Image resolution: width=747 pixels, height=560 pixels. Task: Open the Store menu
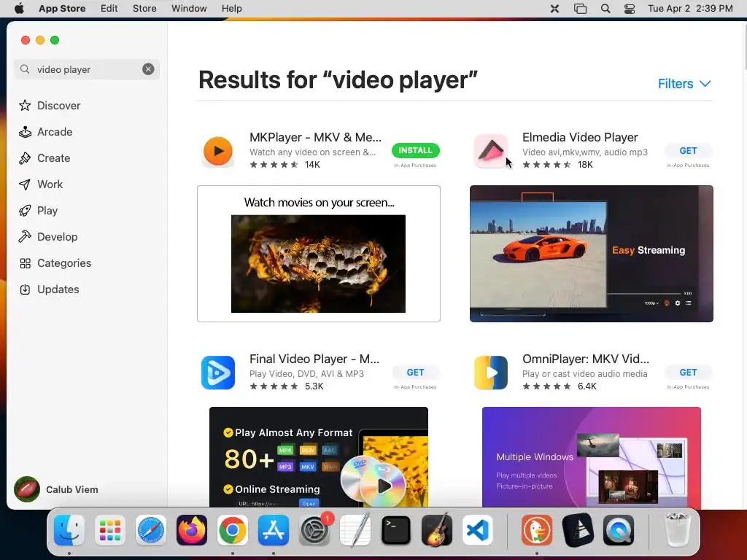pyautogui.click(x=144, y=9)
